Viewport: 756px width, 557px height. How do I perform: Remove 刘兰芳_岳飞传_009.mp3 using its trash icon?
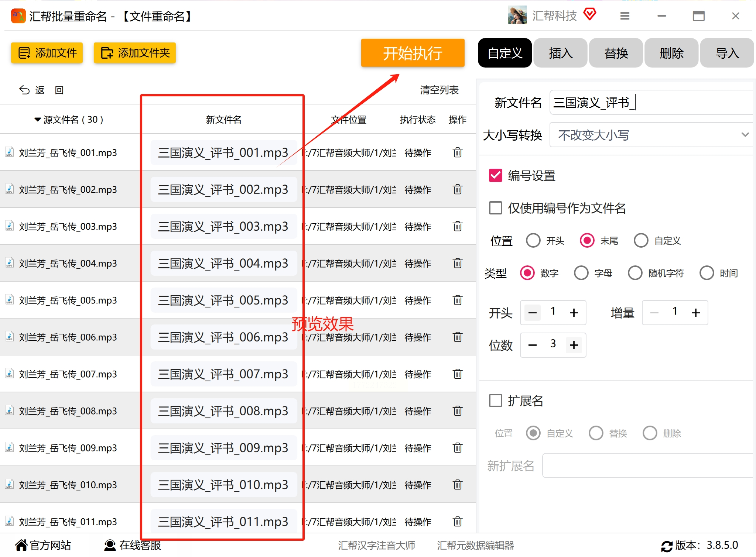pos(457,448)
